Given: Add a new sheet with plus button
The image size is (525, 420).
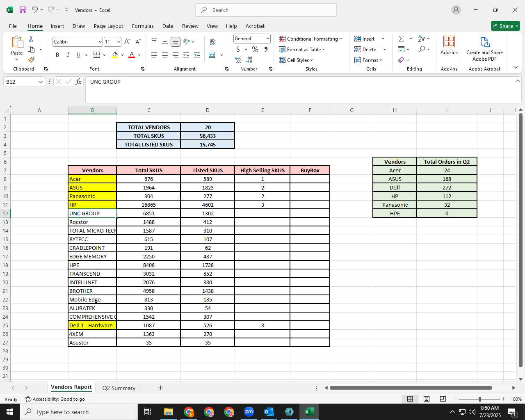Looking at the screenshot, I should (160, 388).
